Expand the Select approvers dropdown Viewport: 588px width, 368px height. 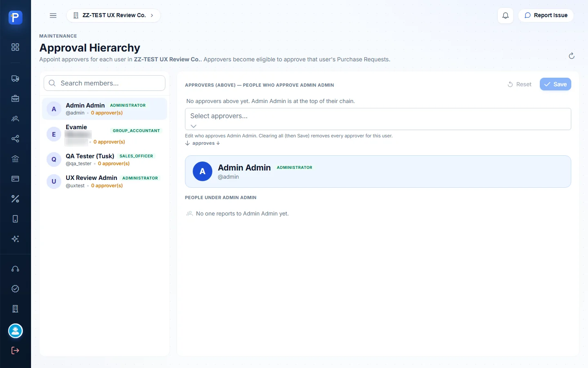378,119
